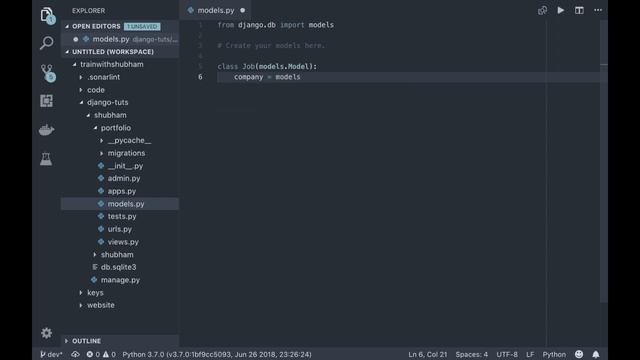Image resolution: width=640 pixels, height=360 pixels.
Task: Click the feedback smiley icon
Action: coord(579,354)
